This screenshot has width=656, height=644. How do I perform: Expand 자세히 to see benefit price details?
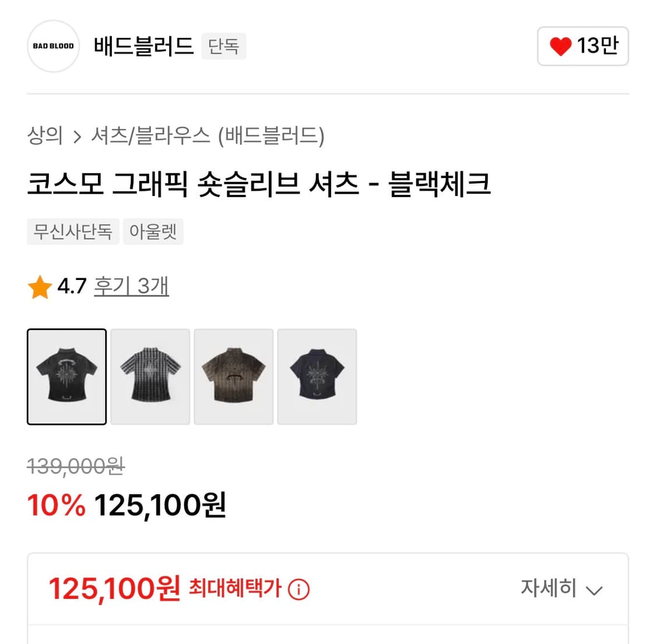click(x=563, y=589)
